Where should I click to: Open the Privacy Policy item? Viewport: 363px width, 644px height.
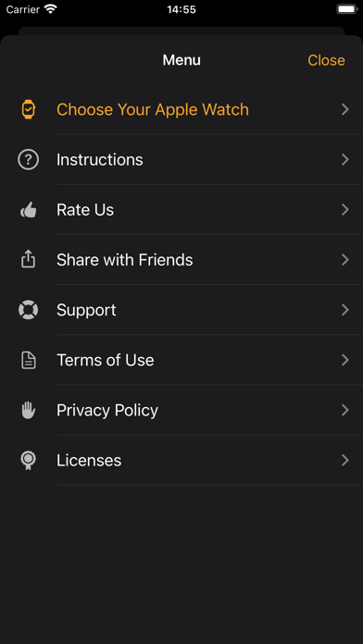pyautogui.click(x=181, y=410)
